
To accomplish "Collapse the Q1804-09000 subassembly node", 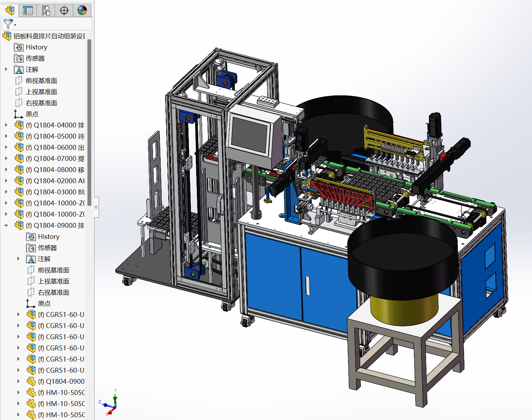I will coord(6,225).
